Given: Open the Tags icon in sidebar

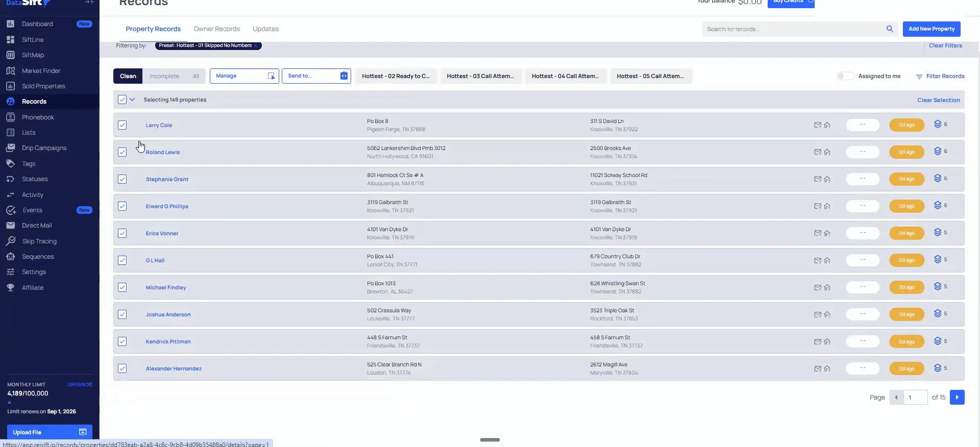Looking at the screenshot, I should [10, 164].
